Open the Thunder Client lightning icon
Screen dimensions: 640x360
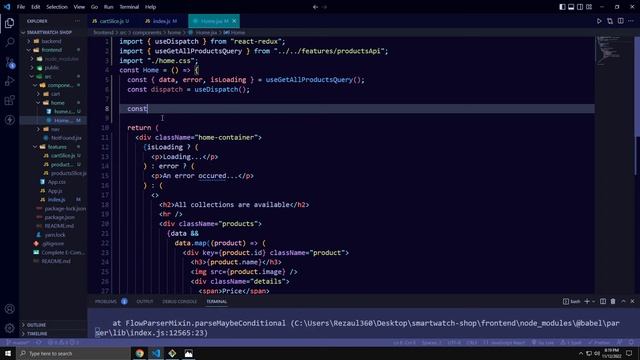tap(9, 120)
